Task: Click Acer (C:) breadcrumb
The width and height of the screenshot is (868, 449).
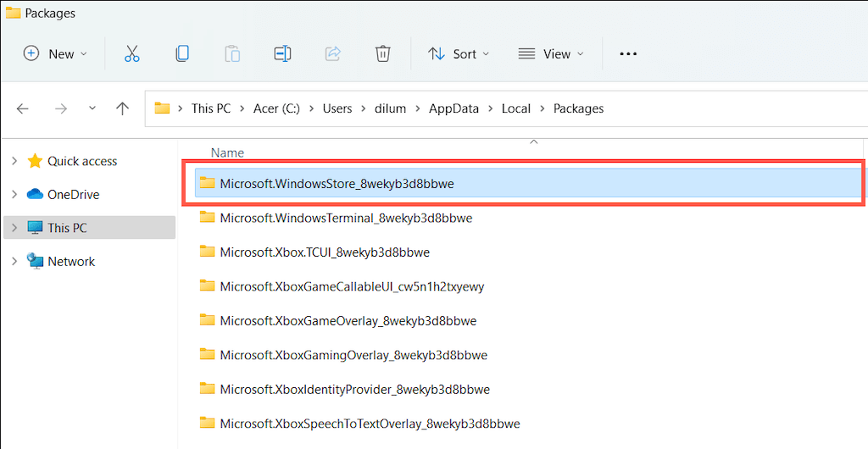Action: 277,109
